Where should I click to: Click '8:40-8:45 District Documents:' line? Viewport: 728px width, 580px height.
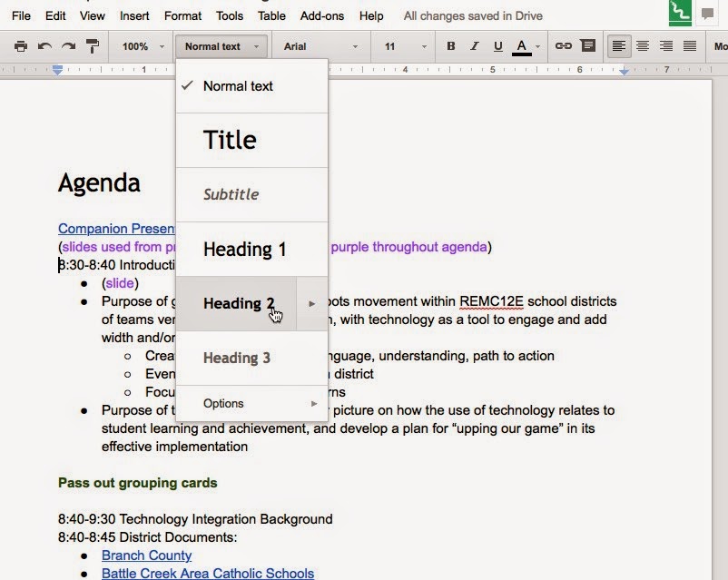(x=148, y=536)
